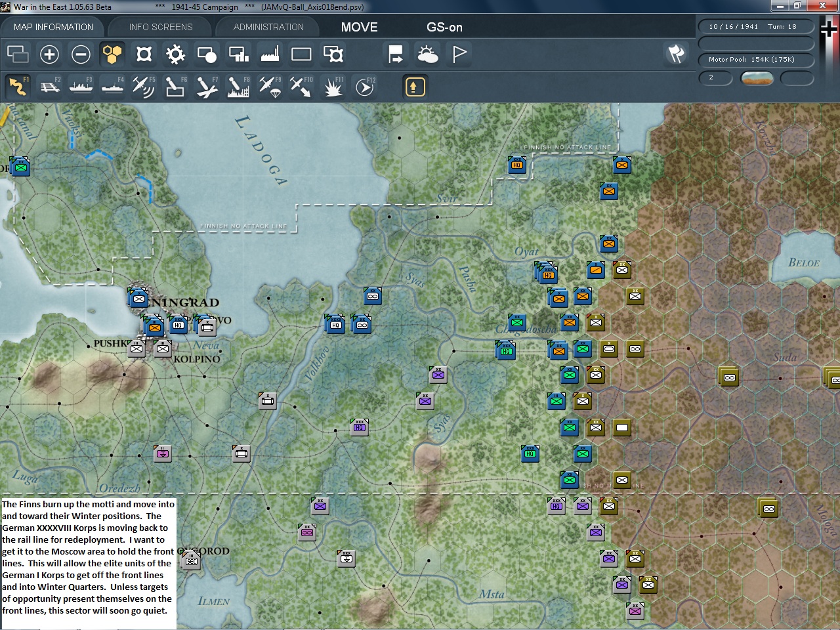Zoom out the map with the minus icon
Viewport: 840px width, 630px height.
coord(81,54)
